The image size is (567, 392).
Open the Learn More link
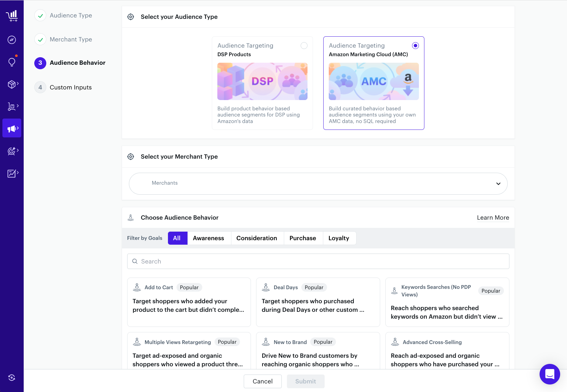tap(493, 218)
